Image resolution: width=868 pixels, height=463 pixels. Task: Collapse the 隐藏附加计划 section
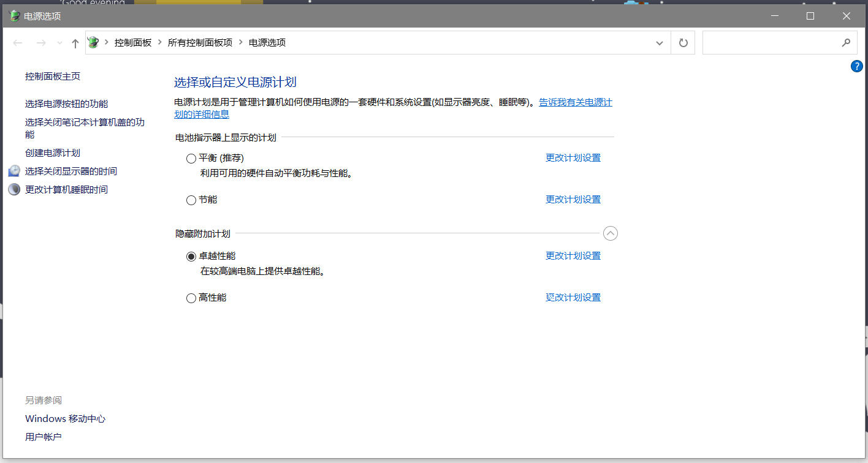pyautogui.click(x=611, y=233)
